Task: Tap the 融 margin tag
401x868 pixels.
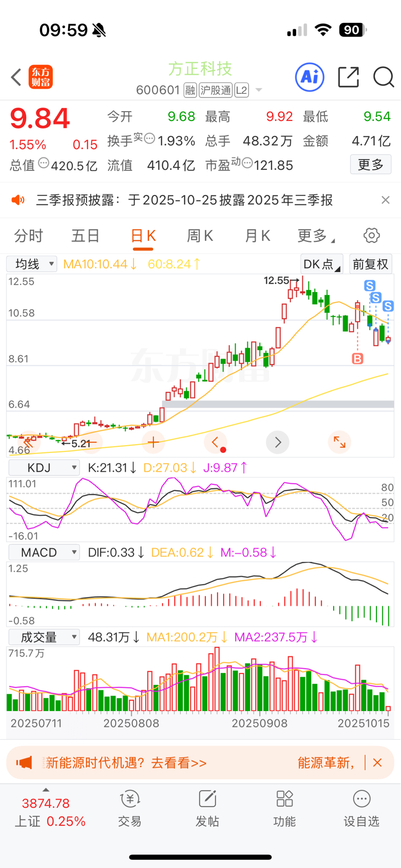Action: pyautogui.click(x=190, y=91)
